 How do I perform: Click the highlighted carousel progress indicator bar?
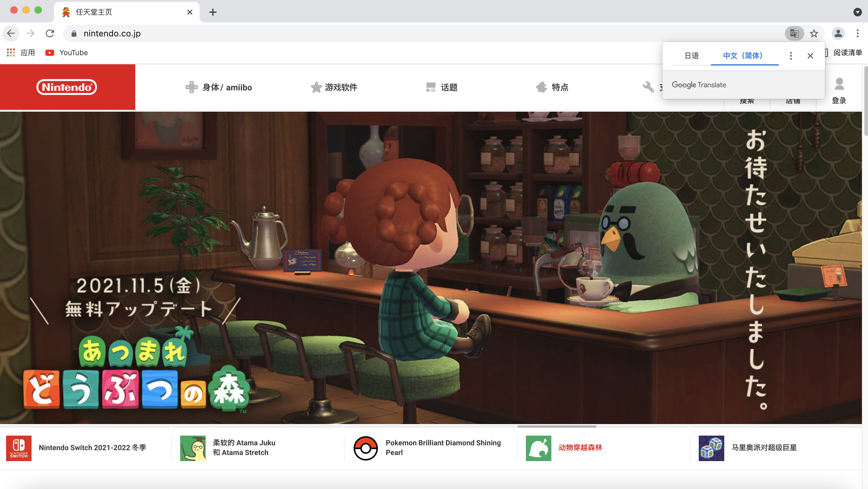pos(556,426)
